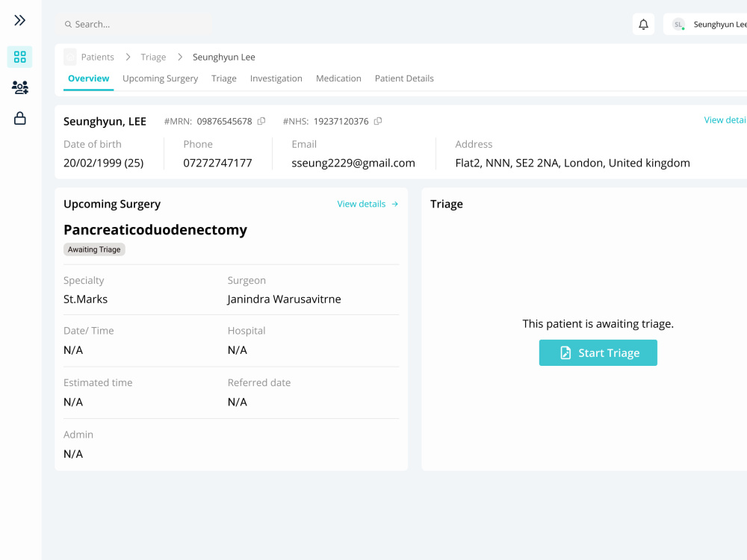Start triage for this patient
This screenshot has height=560, width=747.
click(598, 353)
